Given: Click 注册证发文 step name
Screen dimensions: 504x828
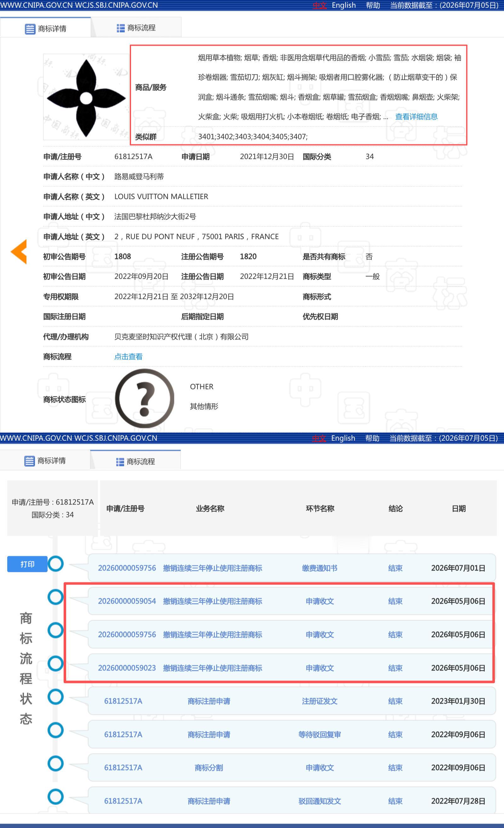Looking at the screenshot, I should click(x=320, y=701).
